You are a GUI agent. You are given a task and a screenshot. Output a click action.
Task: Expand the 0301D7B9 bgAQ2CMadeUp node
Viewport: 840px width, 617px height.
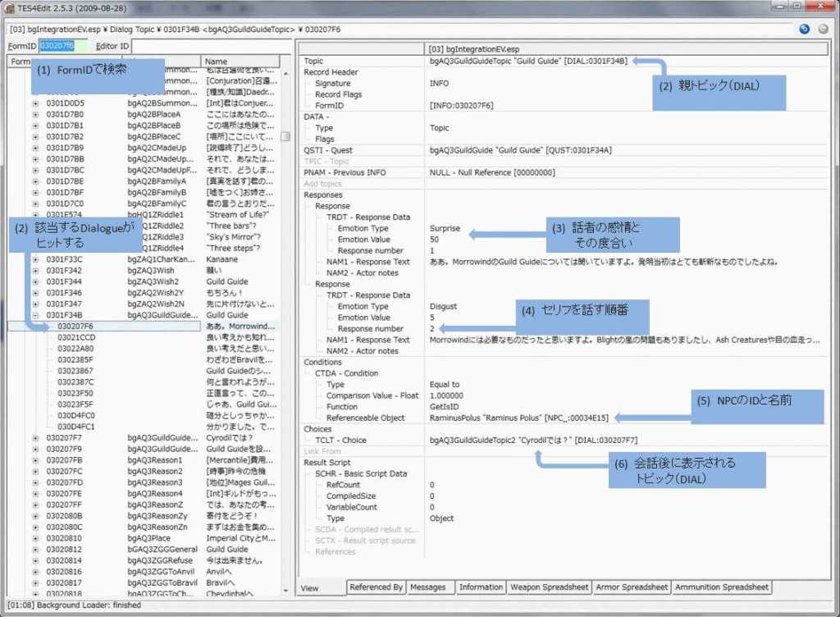click(35, 148)
